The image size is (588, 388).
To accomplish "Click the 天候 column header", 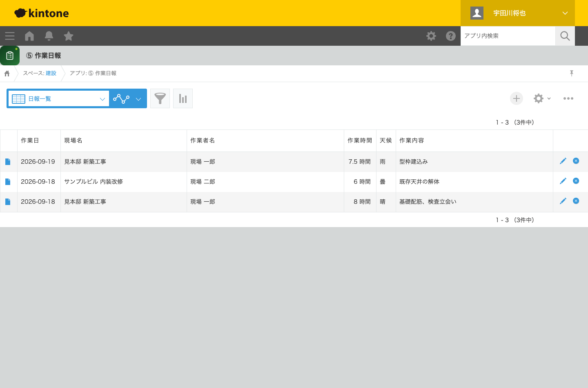I will (x=386, y=140).
